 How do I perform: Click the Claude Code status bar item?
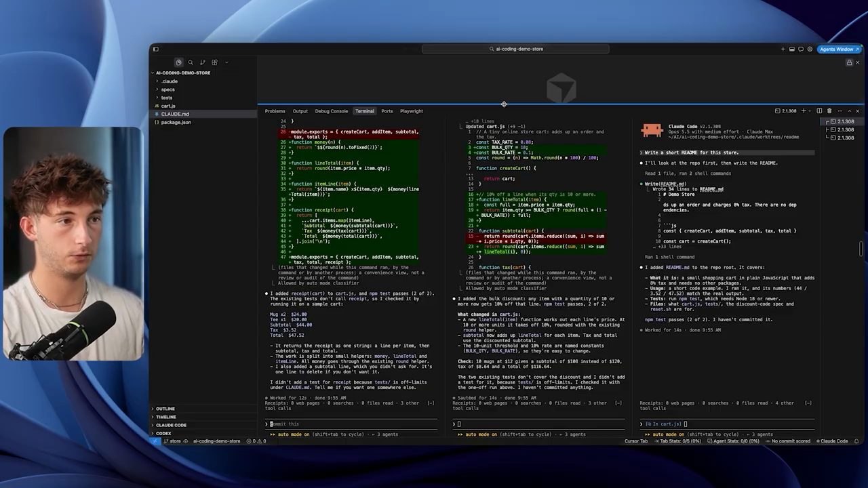pyautogui.click(x=832, y=441)
